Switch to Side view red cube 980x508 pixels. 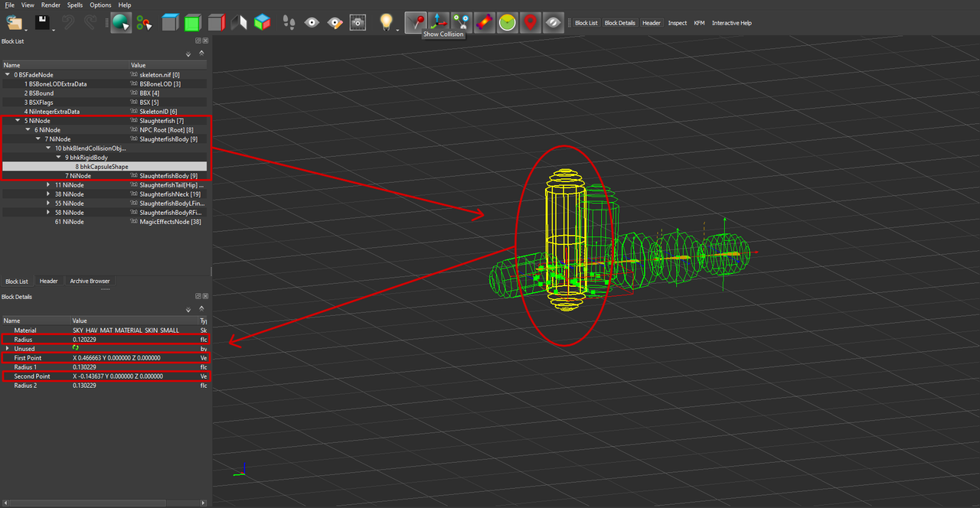pyautogui.click(x=216, y=23)
